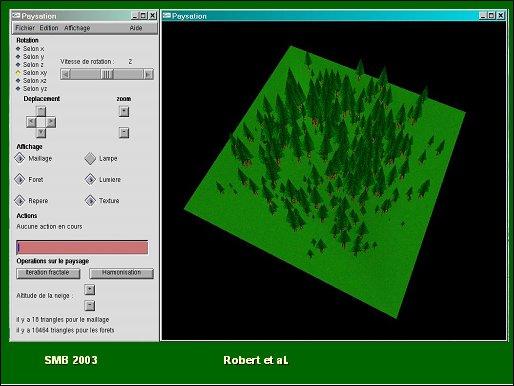
Task: Move view right with Deplacement right arrow
Action: (x=51, y=122)
